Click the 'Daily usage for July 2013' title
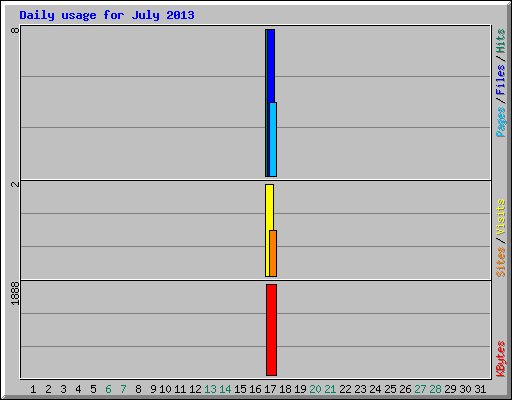The height and width of the screenshot is (400, 512). (x=107, y=15)
